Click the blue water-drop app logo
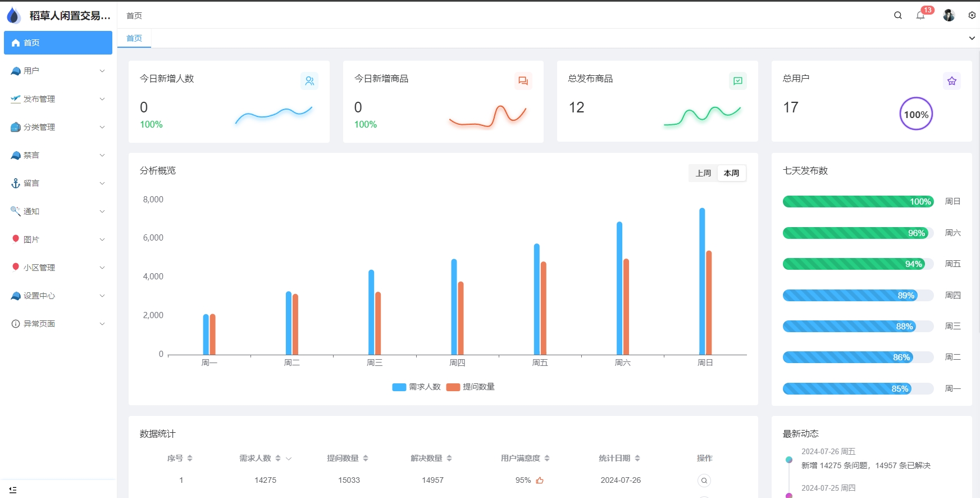This screenshot has height=498, width=980. [13, 16]
